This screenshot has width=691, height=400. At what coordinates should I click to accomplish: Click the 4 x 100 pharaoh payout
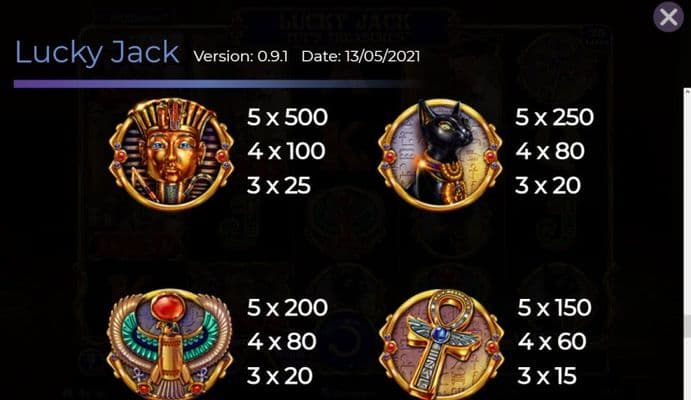286,151
